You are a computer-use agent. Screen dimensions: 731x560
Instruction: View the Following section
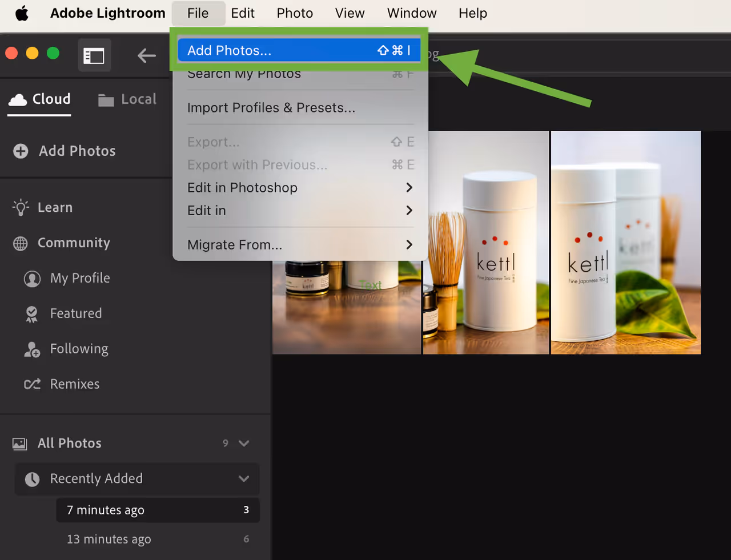[x=79, y=349]
